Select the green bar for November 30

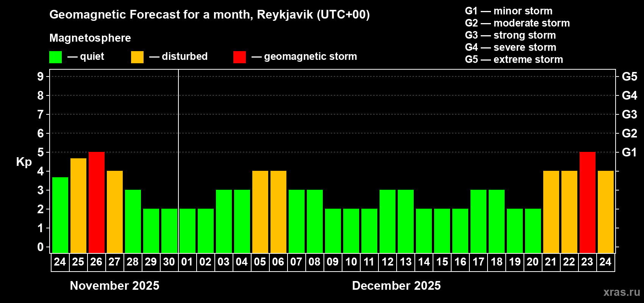tap(169, 231)
